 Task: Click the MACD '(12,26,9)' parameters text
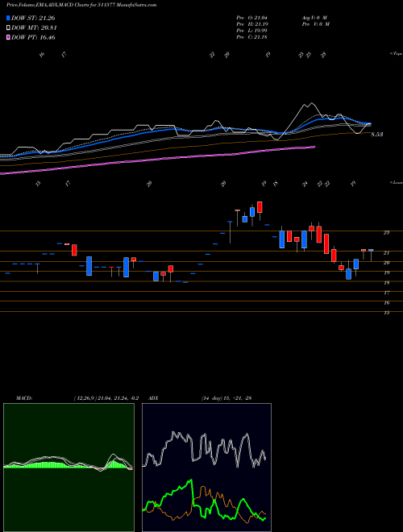click(x=84, y=398)
